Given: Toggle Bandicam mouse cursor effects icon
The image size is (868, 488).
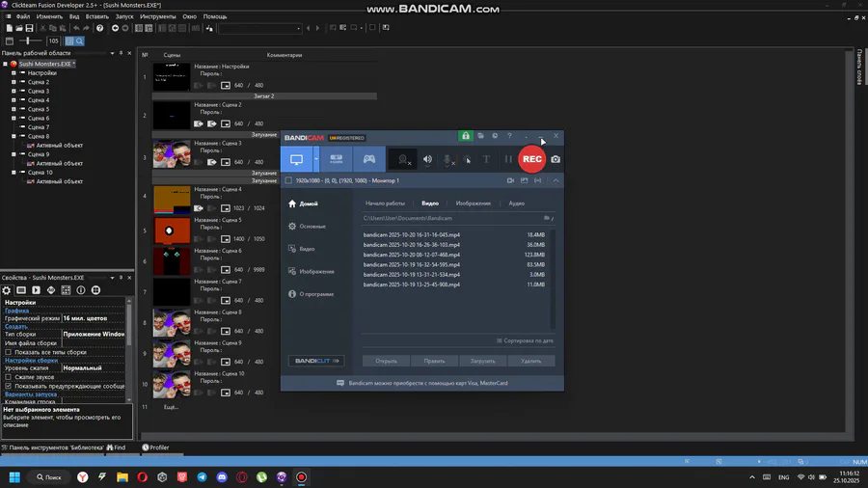Looking at the screenshot, I should point(467,160).
